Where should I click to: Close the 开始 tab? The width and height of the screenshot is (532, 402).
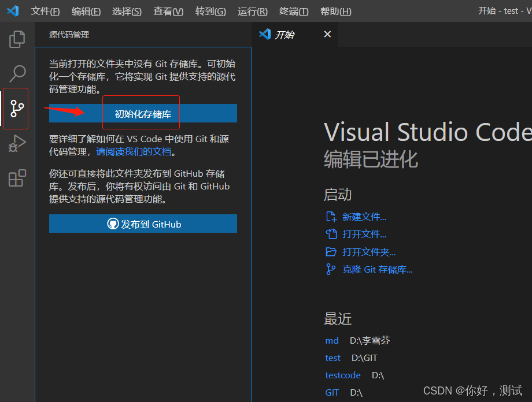pos(327,34)
